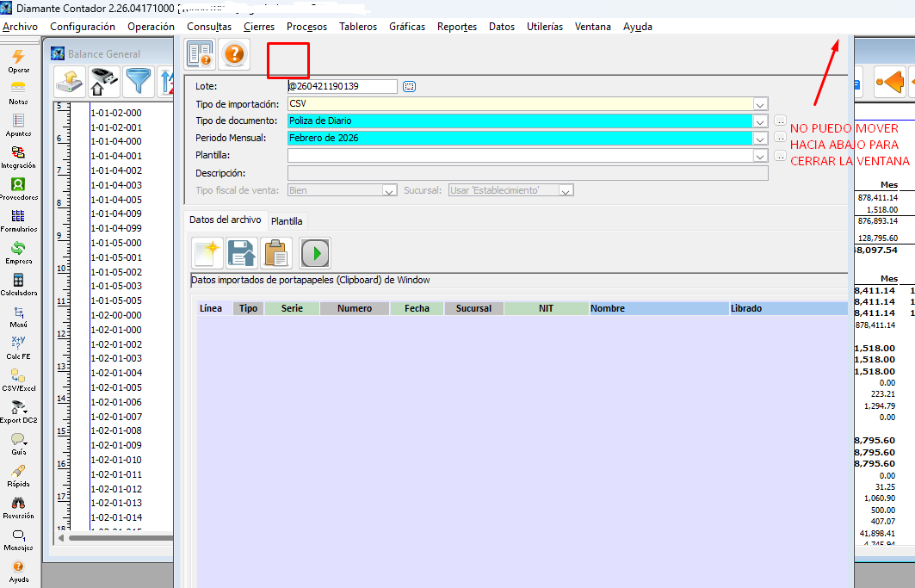Click the small picker icon beside Lote
Image resolution: width=915 pixels, height=588 pixels.
click(409, 86)
